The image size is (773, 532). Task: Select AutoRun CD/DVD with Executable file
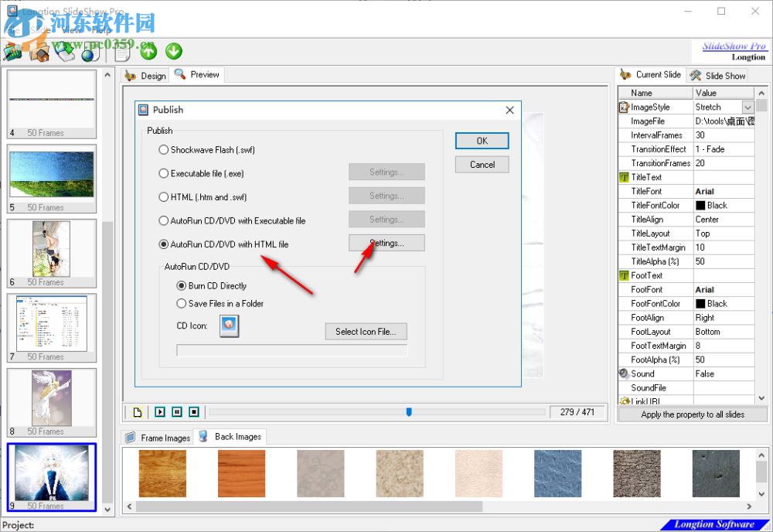[x=162, y=220]
